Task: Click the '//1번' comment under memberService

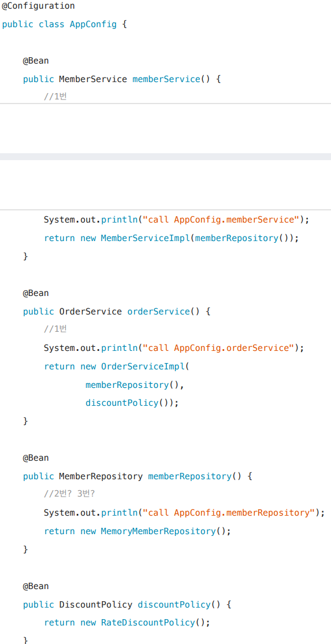Action: 55,97
